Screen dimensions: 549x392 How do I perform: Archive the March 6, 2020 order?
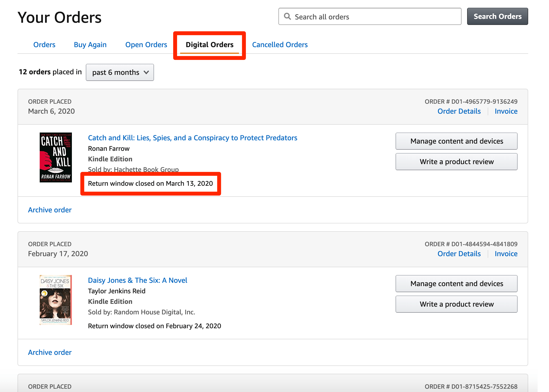[x=50, y=210]
